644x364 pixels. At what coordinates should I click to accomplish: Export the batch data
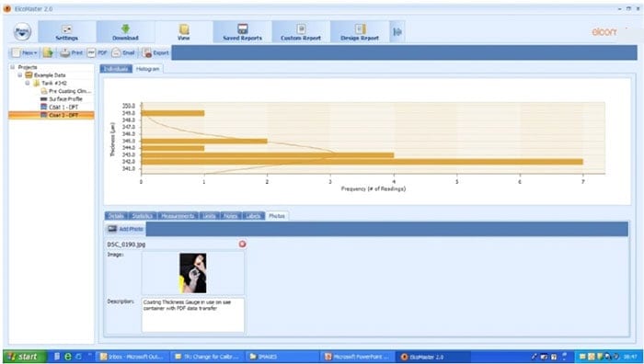point(155,53)
